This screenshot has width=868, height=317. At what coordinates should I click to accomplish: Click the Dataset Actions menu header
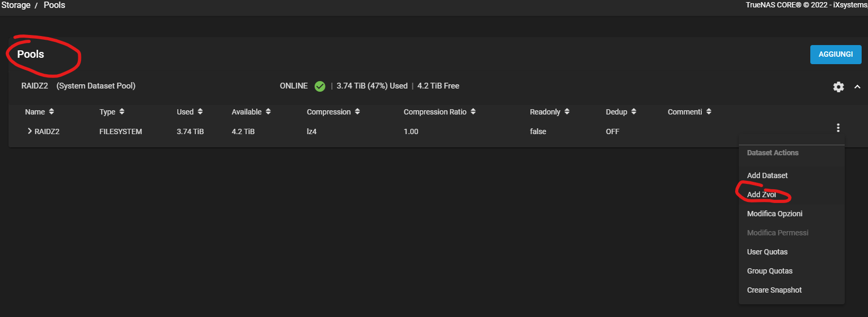point(773,153)
